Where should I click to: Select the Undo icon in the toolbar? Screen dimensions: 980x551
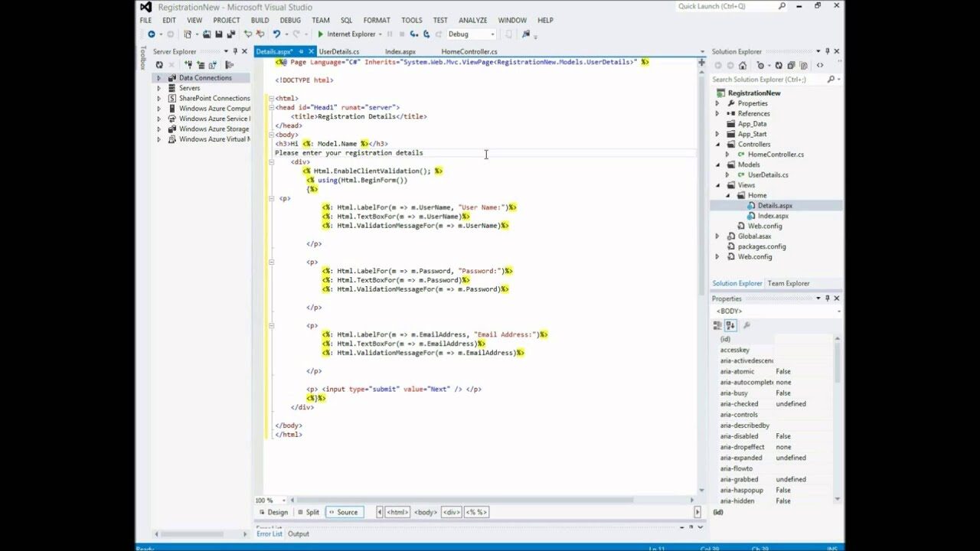pos(278,34)
